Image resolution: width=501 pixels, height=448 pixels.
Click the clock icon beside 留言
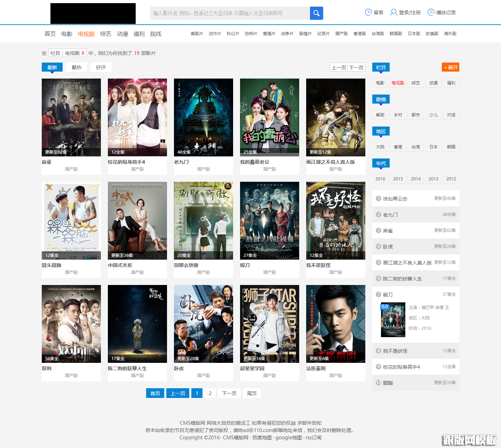[368, 12]
